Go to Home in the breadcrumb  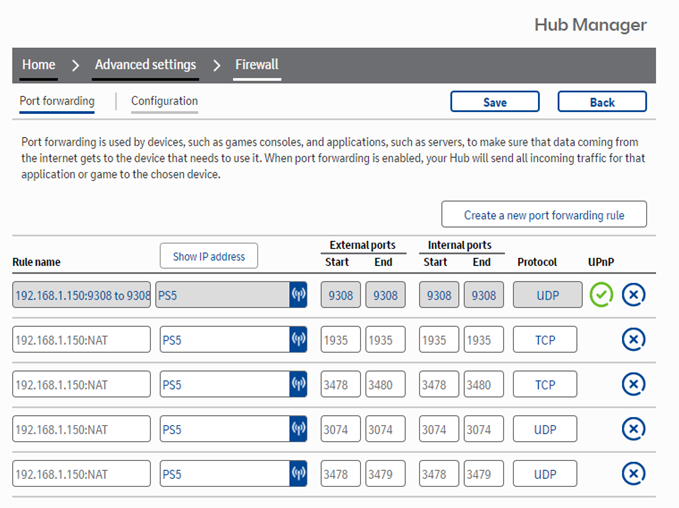pyautogui.click(x=39, y=65)
